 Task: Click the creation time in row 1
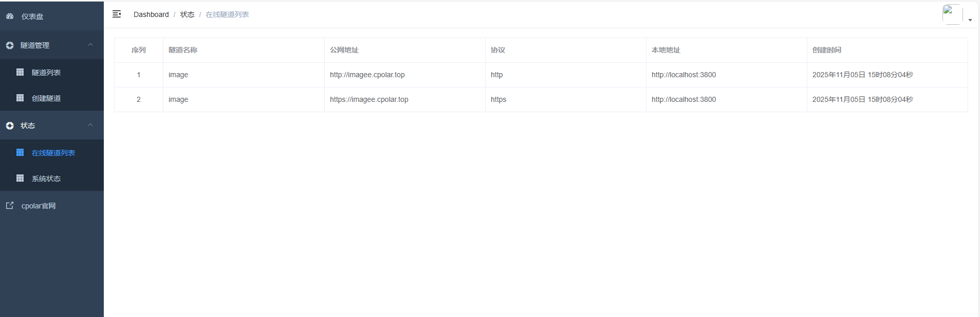tap(863, 75)
